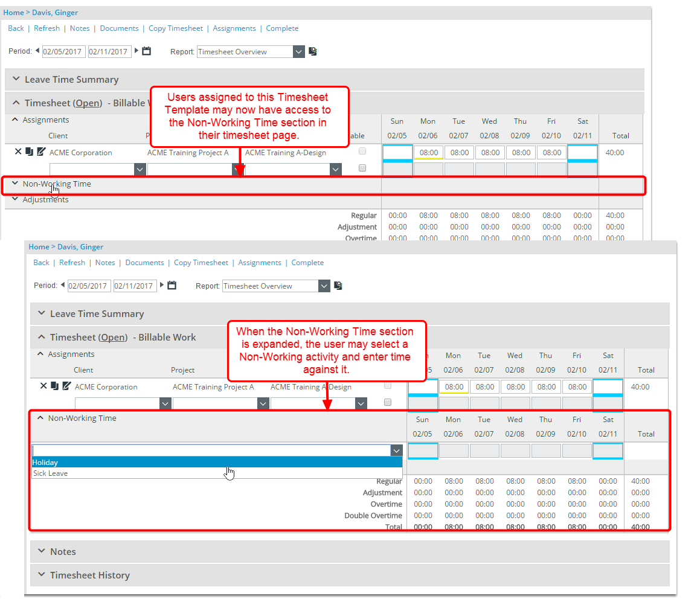700x599 pixels.
Task: Click Sat 02/11 Non-Working Time cell
Action: coord(608,451)
